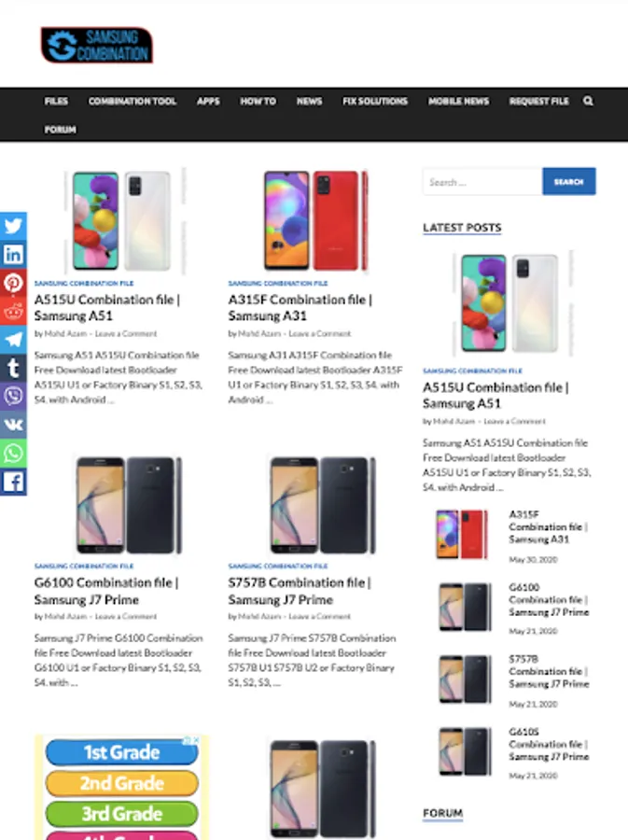The height and width of the screenshot is (840, 628).
Task: Share page via Facebook icon
Action: pos(13,482)
